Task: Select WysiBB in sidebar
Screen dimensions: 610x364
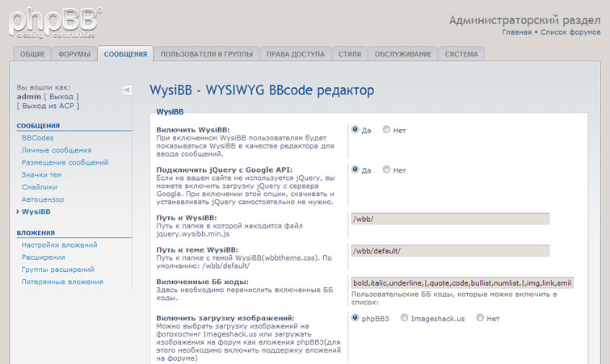Action: pos(36,211)
